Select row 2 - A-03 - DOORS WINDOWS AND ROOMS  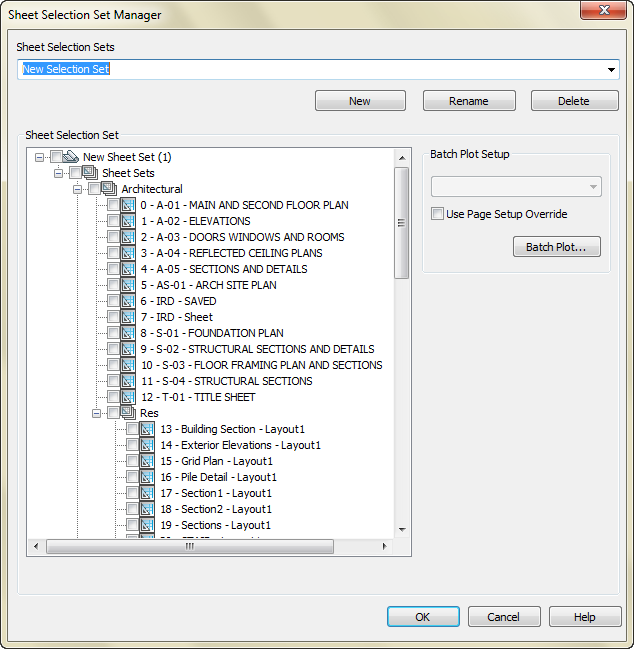pos(242,237)
